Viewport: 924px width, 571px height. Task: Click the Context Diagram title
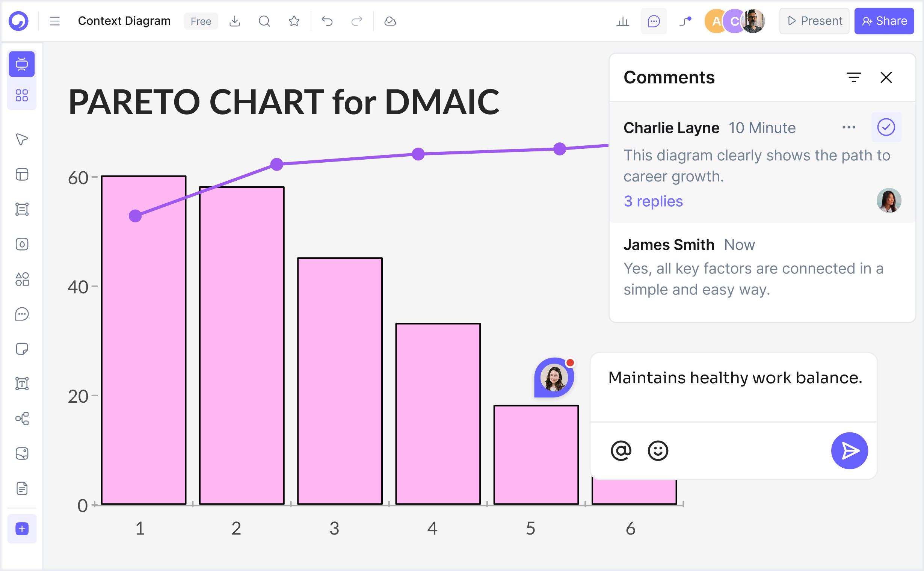pyautogui.click(x=124, y=21)
